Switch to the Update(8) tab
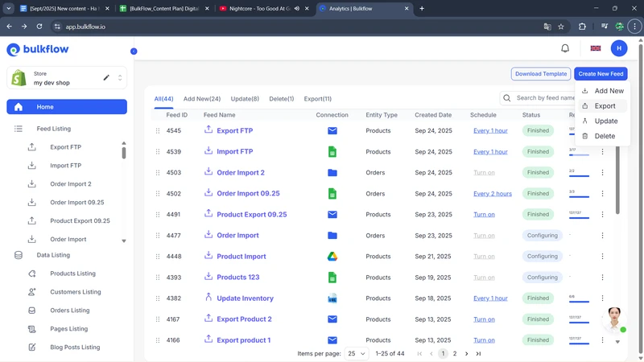This screenshot has height=362, width=644. pyautogui.click(x=245, y=99)
